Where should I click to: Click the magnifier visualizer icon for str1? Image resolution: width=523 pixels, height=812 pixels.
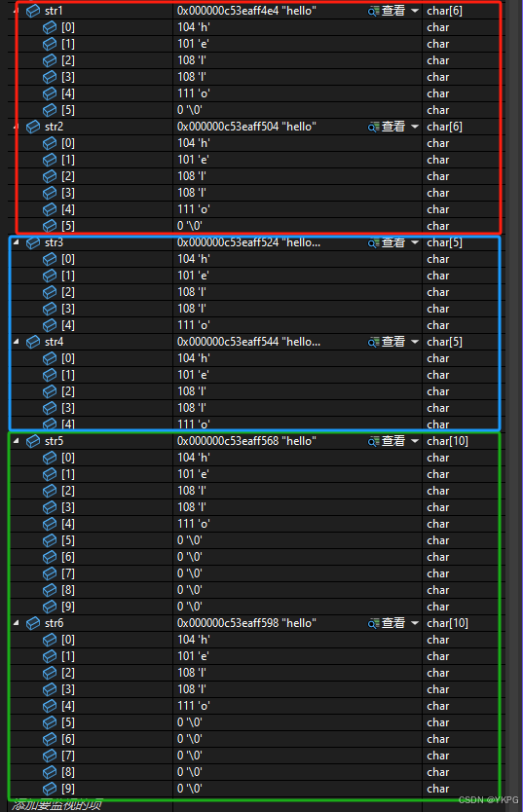tap(373, 11)
